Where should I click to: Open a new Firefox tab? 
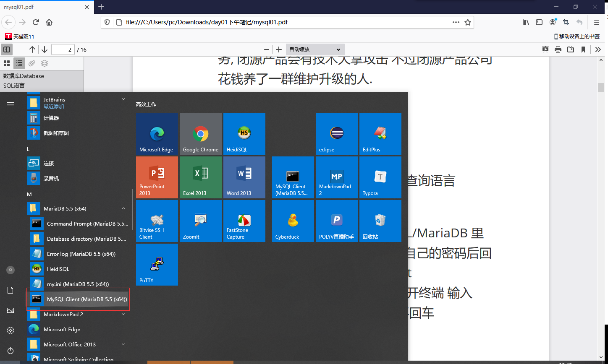(101, 7)
